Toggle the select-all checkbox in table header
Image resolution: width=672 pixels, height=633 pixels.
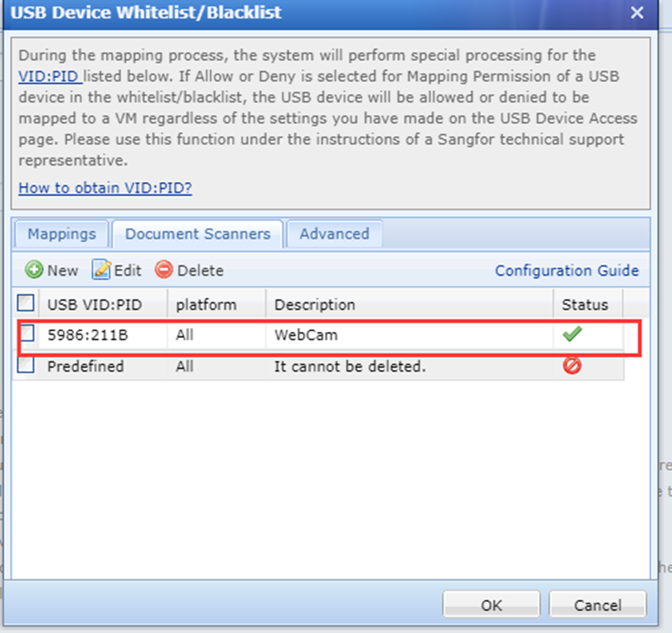(27, 303)
